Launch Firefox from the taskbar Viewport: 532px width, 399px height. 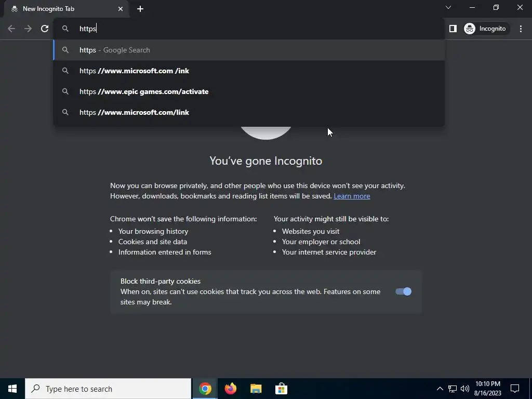(230, 389)
